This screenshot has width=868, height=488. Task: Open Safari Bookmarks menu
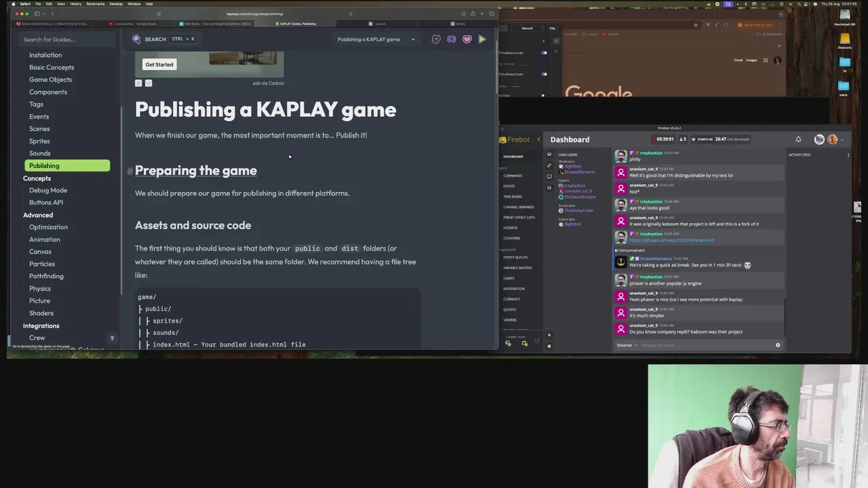click(96, 4)
